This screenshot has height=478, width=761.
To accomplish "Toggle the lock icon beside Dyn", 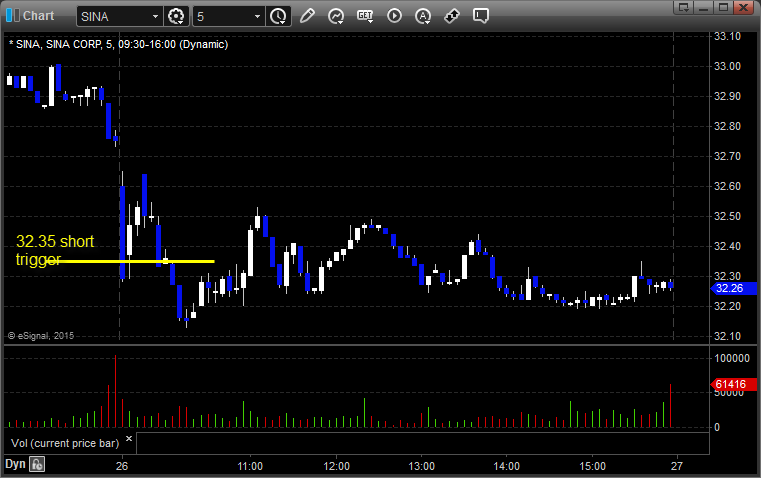I will point(37,464).
